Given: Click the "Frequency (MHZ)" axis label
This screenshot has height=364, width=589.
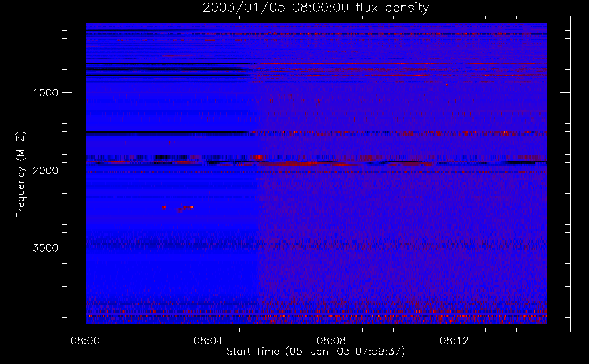Looking at the screenshot, I should click(x=21, y=175).
